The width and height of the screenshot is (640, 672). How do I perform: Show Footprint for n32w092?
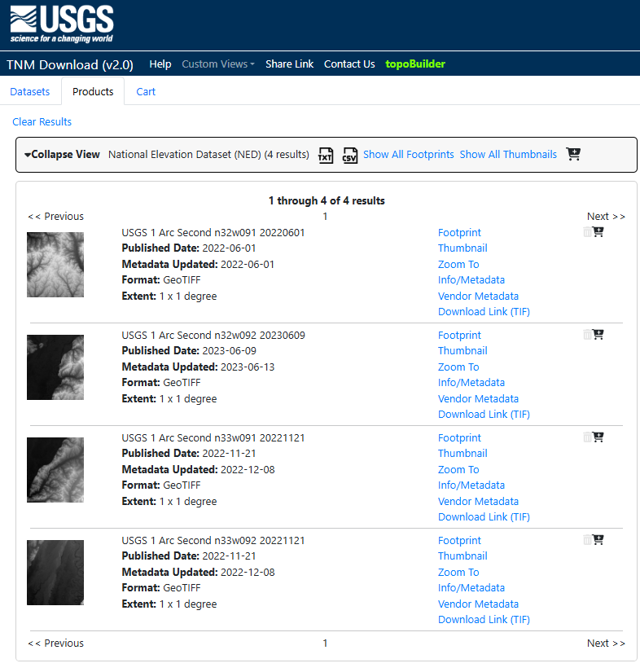click(459, 335)
